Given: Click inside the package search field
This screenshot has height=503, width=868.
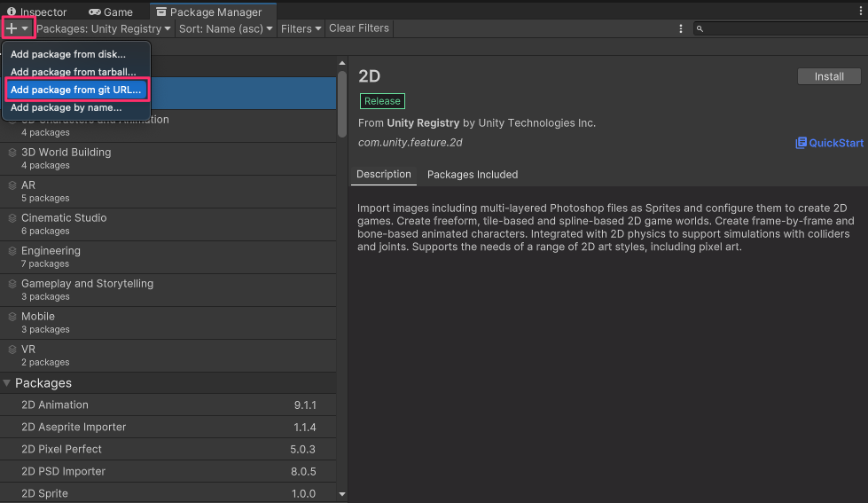Looking at the screenshot, I should tap(780, 28).
